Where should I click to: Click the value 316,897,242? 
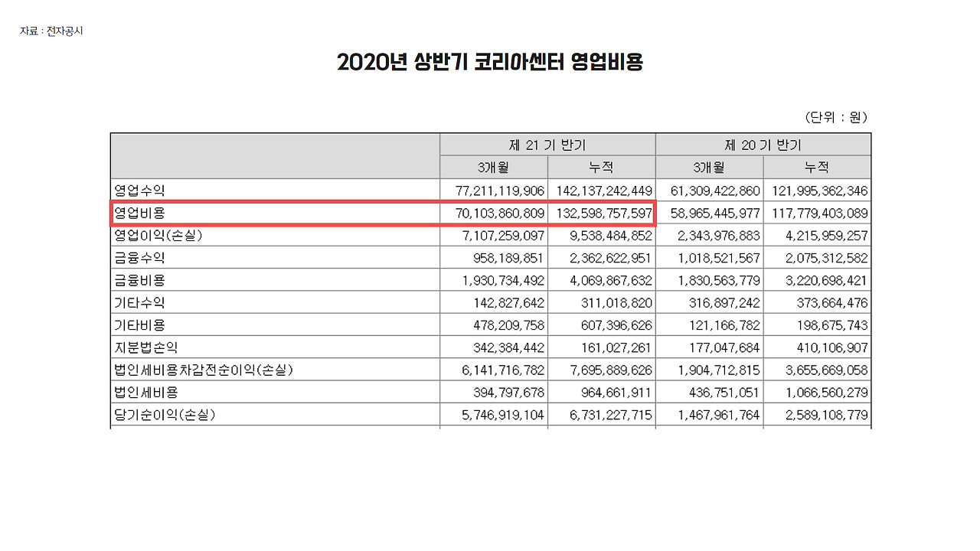[724, 303]
